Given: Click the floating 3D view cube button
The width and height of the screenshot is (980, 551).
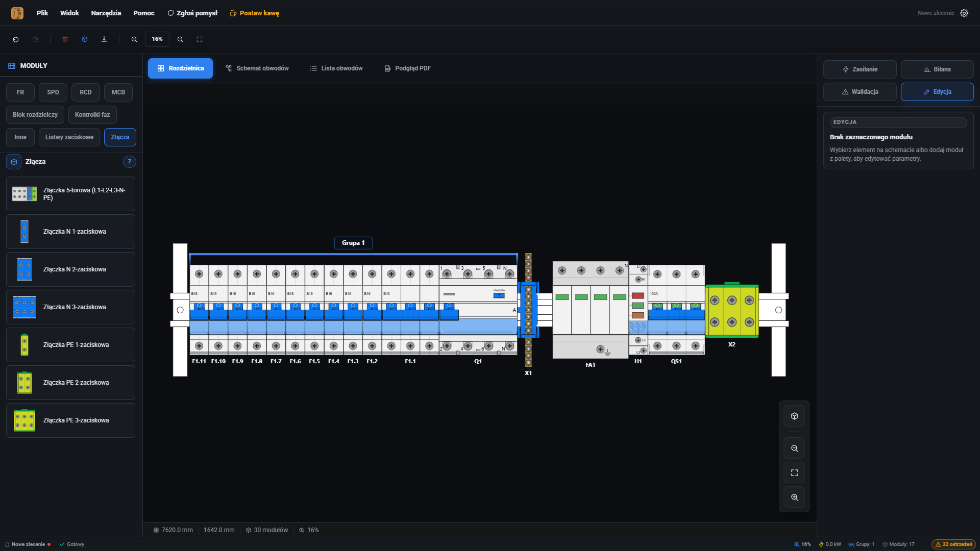Looking at the screenshot, I should point(794,416).
